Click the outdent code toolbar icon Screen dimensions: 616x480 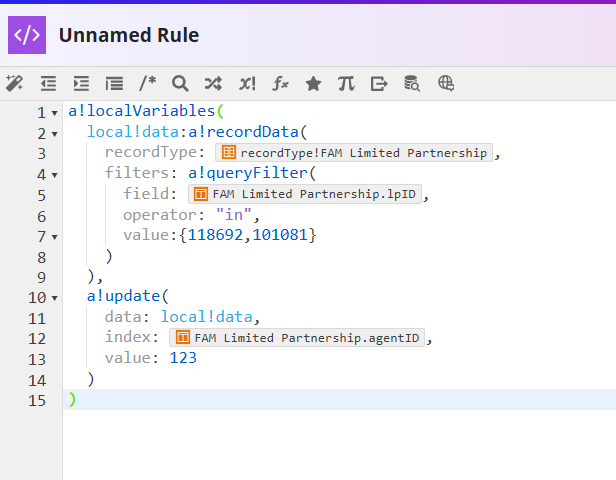click(48, 83)
